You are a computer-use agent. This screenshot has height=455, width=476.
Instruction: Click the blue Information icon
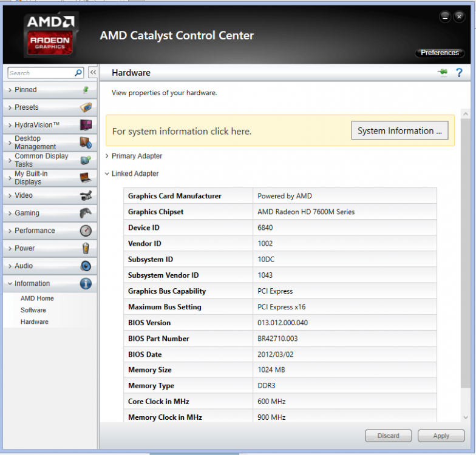click(86, 283)
